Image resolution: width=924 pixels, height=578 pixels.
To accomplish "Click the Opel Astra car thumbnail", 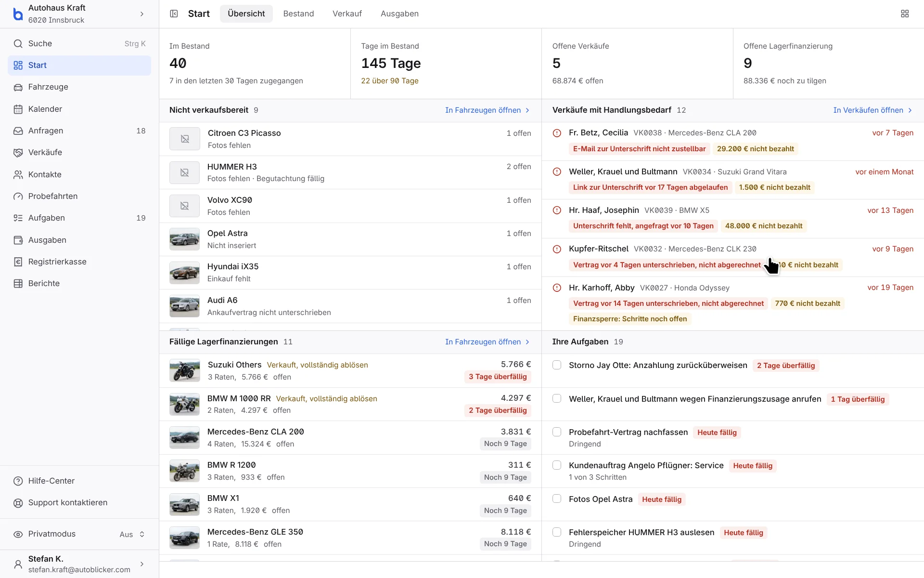I will (x=184, y=239).
